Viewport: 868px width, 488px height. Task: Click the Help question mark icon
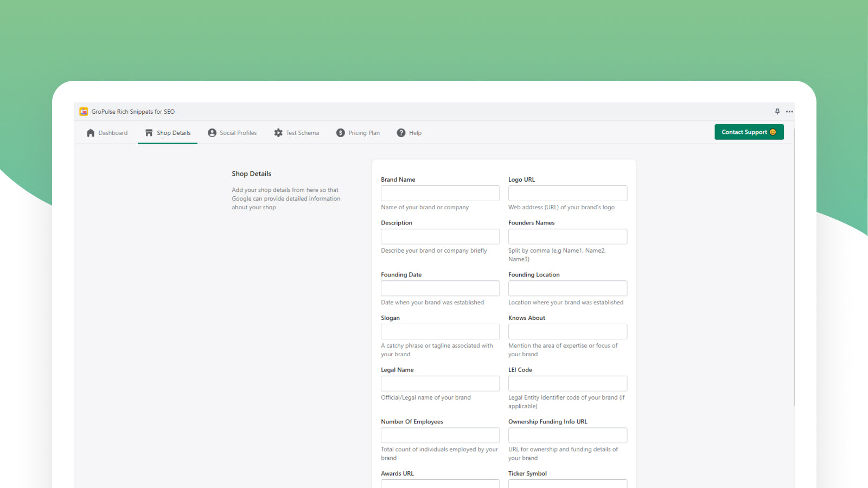click(401, 133)
